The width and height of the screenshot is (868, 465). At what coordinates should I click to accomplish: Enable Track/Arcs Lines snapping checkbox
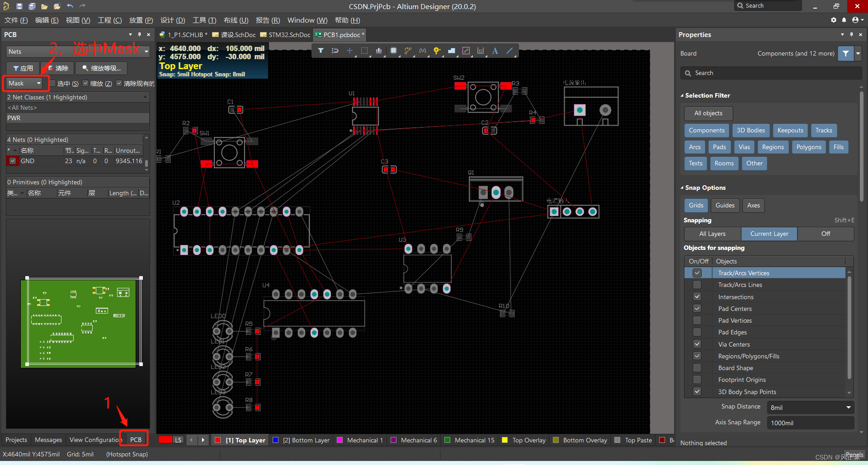click(697, 285)
